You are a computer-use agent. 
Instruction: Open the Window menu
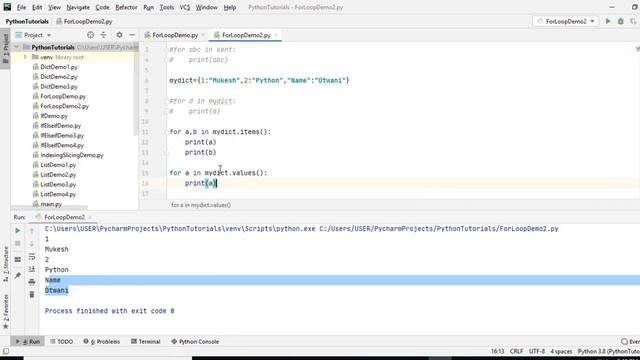[207, 7]
